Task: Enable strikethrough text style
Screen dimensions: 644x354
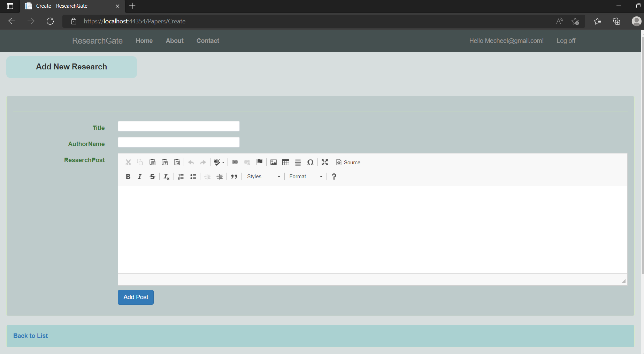Action: pyautogui.click(x=152, y=176)
